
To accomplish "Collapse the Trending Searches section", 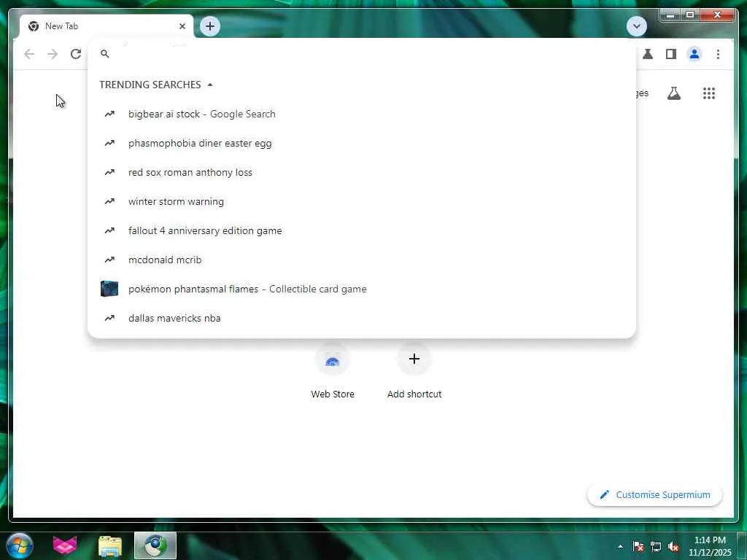I will [x=210, y=85].
